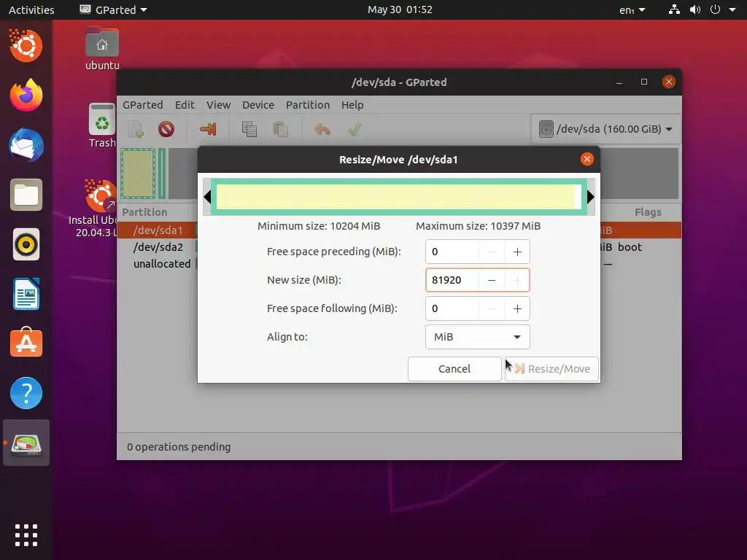Screen dimensions: 747x560
Task: Open Firefox from the dock
Action: 26,96
